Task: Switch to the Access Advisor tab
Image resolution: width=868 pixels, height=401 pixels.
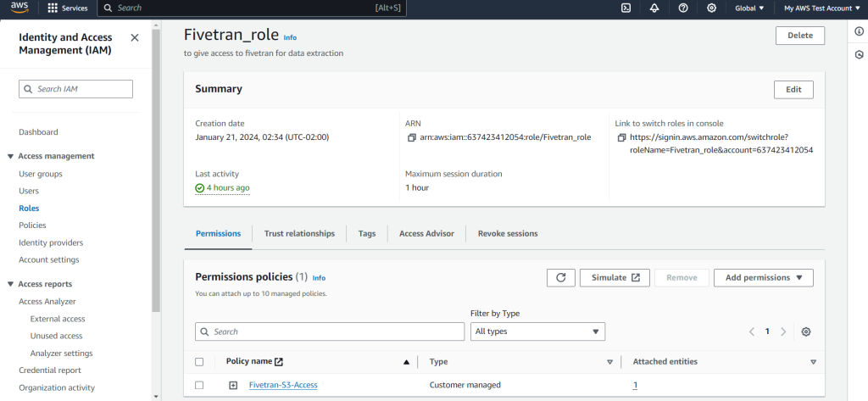Action: [x=426, y=233]
